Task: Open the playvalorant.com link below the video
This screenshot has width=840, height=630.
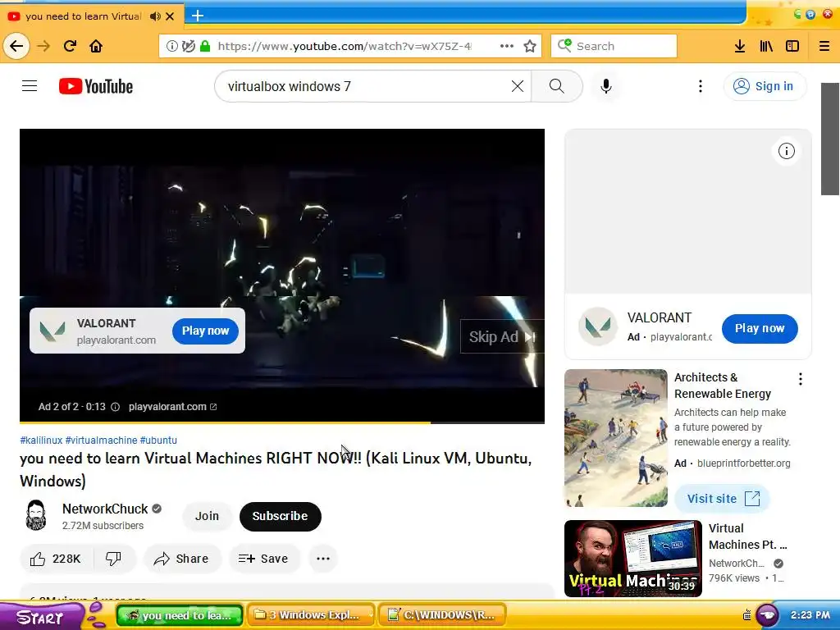Action: [172, 407]
